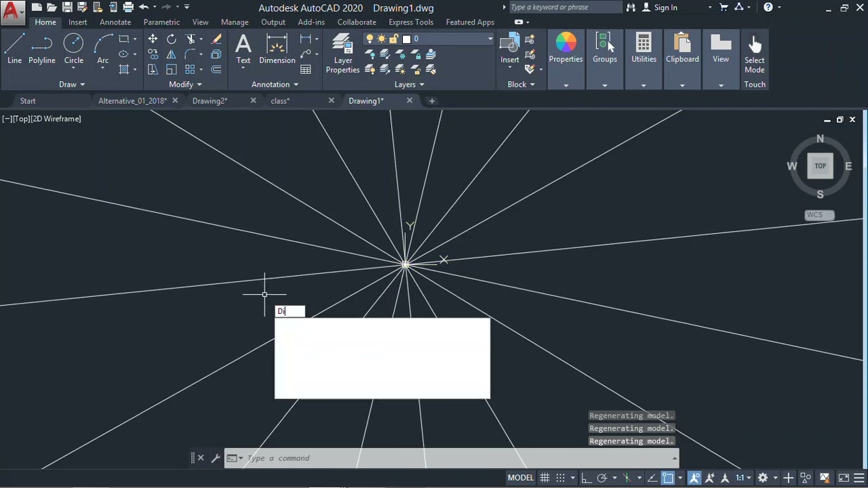Select the Polyline tool

tap(41, 50)
